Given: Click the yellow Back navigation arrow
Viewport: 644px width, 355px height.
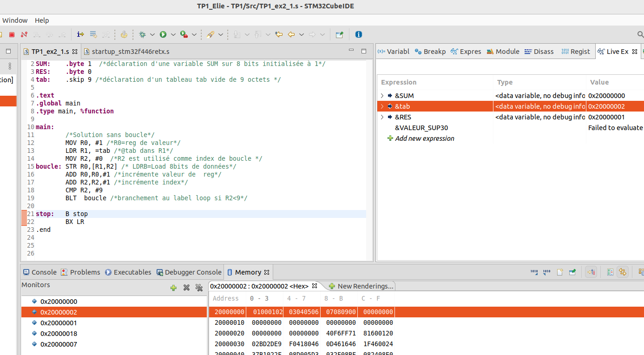Looking at the screenshot, I should click(291, 34).
